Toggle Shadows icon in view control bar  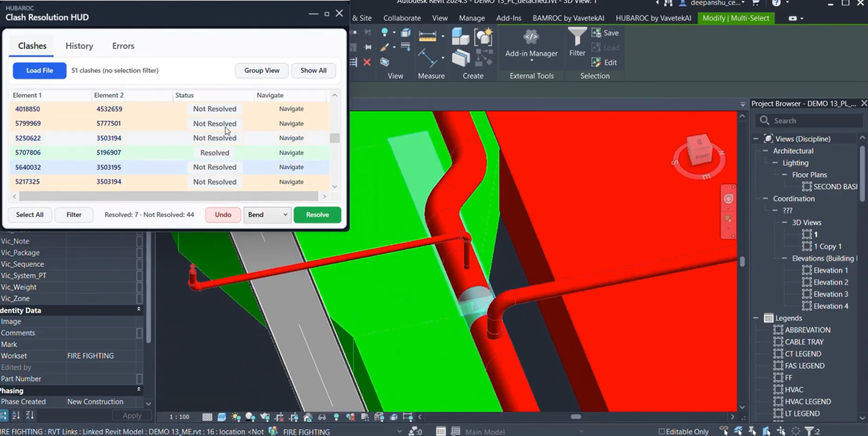250,417
